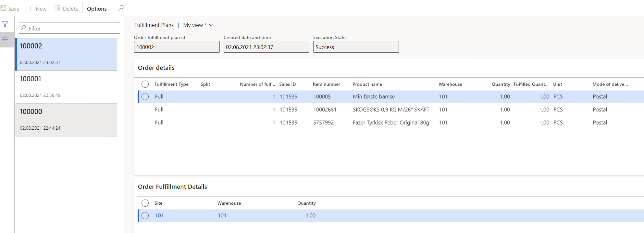Click item number 5757992 cell
This screenshot has height=233, width=644.
(x=323, y=123)
